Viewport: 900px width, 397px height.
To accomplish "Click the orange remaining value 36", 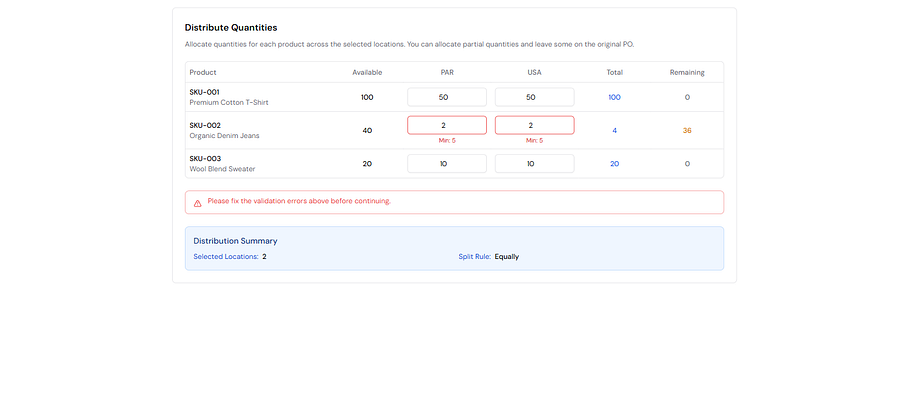I will click(x=687, y=130).
